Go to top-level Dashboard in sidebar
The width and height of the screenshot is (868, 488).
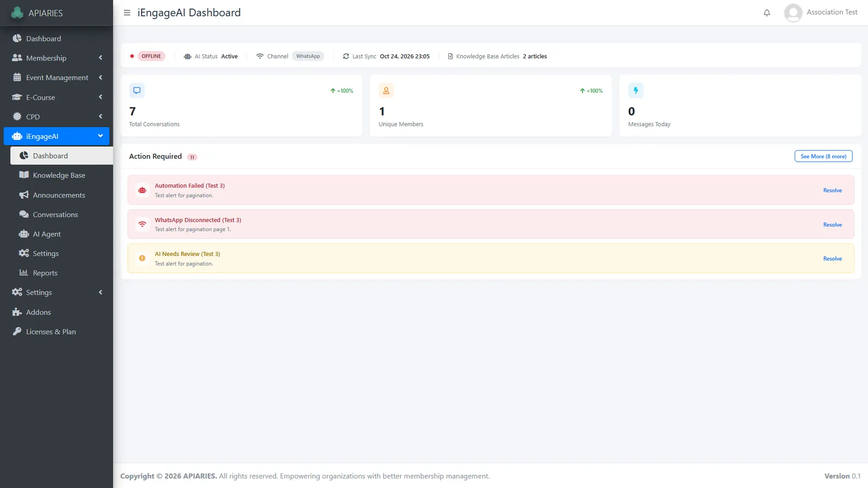pos(56,38)
